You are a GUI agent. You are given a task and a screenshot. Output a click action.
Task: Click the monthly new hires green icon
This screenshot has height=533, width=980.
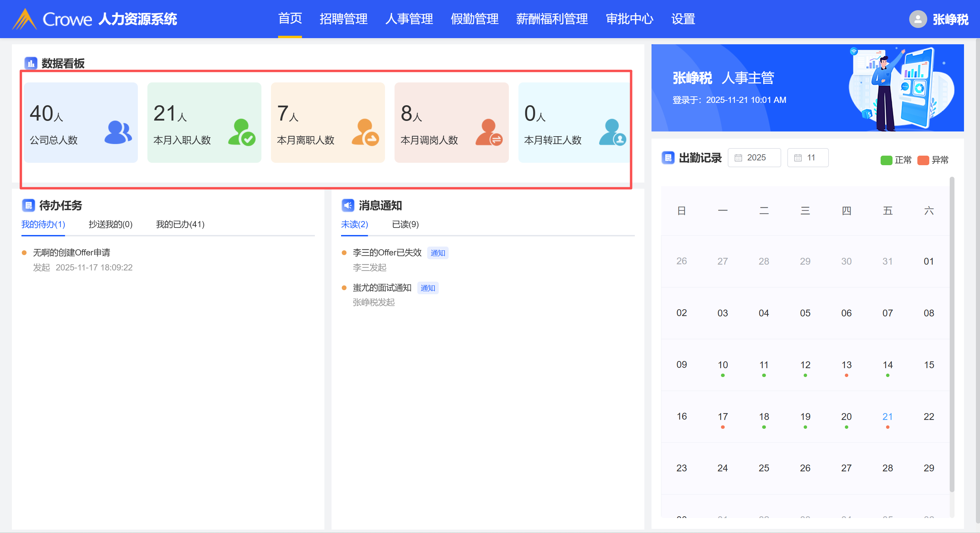click(242, 132)
